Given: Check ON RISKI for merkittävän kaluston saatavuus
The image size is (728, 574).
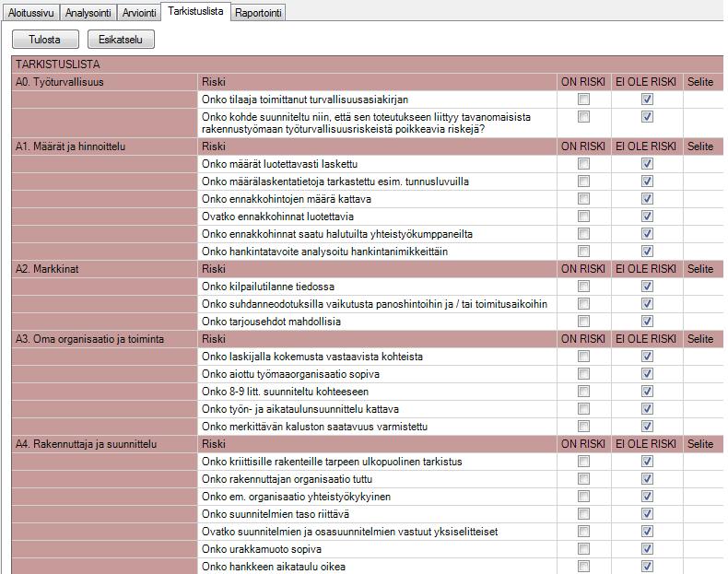Looking at the screenshot, I should [x=583, y=427].
